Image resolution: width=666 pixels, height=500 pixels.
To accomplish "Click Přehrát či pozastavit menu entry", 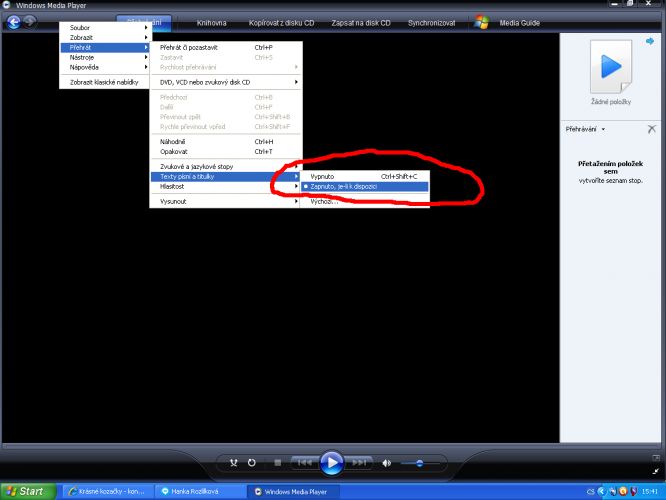I will [x=226, y=48].
